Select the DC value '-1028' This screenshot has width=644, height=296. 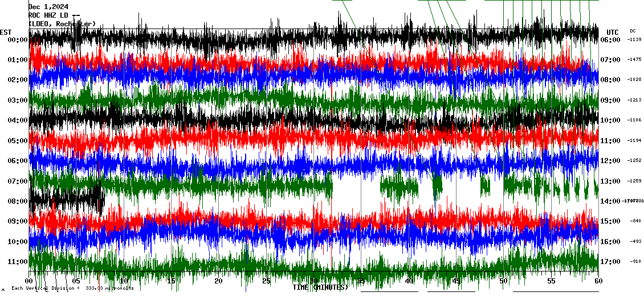point(634,80)
